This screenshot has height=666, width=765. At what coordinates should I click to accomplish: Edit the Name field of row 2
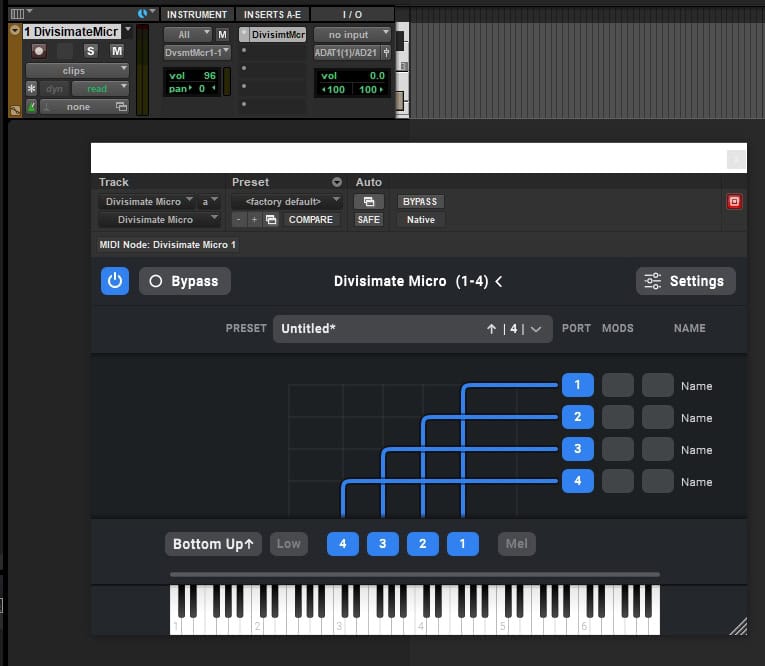pyautogui.click(x=697, y=418)
